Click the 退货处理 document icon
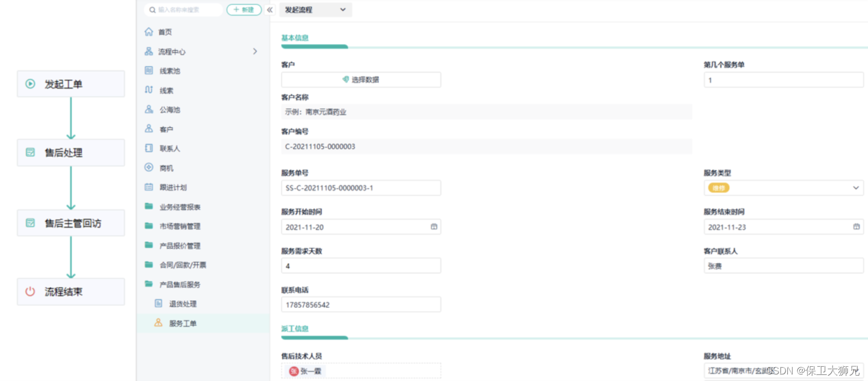Screen dimensions: 868x381 (x=158, y=303)
